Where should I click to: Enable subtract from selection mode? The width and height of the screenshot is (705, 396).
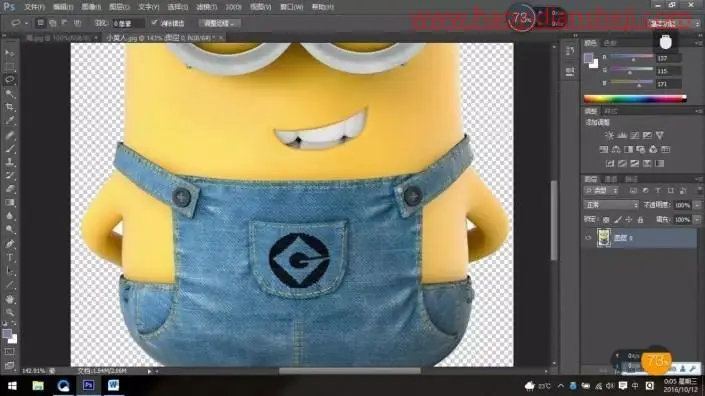point(65,23)
